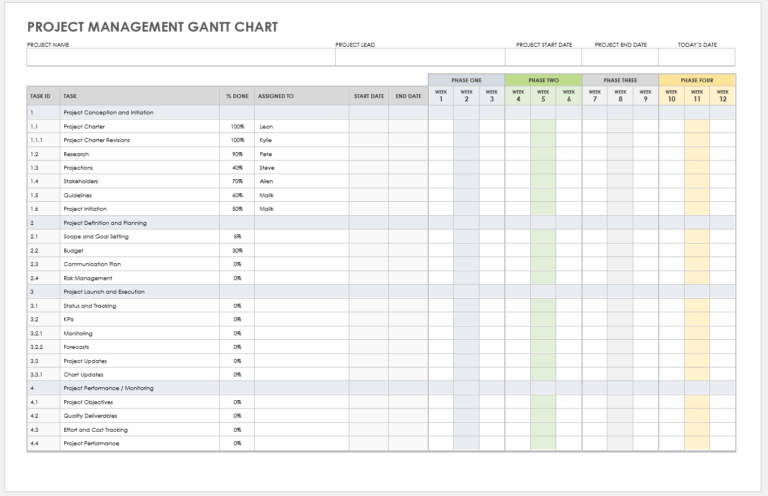Image resolution: width=768 pixels, height=496 pixels.
Task: Click the Risk Management task cell
Action: click(x=140, y=278)
